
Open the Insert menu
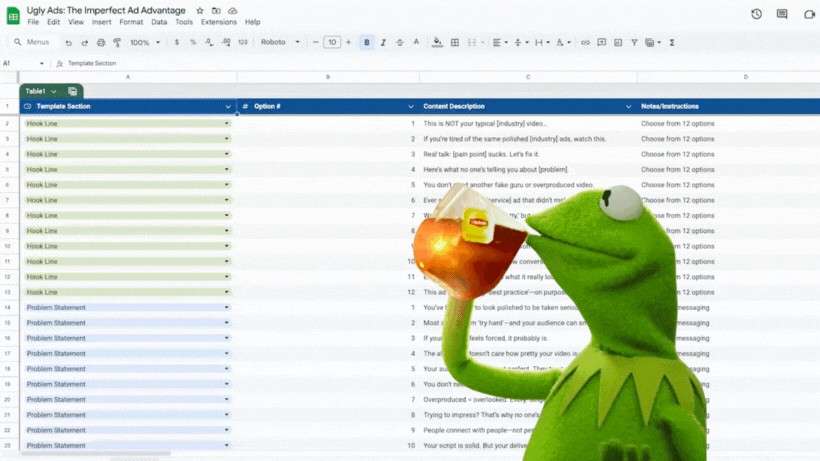tap(101, 22)
